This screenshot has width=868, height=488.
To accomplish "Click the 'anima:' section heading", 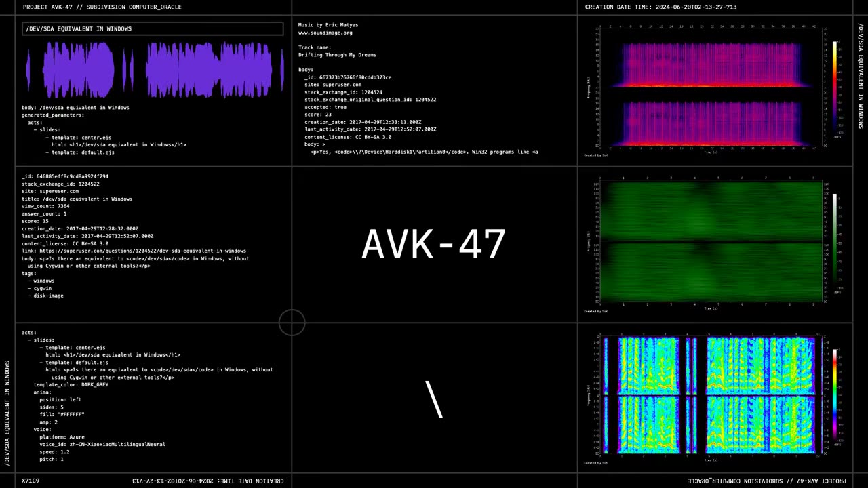I will (x=42, y=392).
